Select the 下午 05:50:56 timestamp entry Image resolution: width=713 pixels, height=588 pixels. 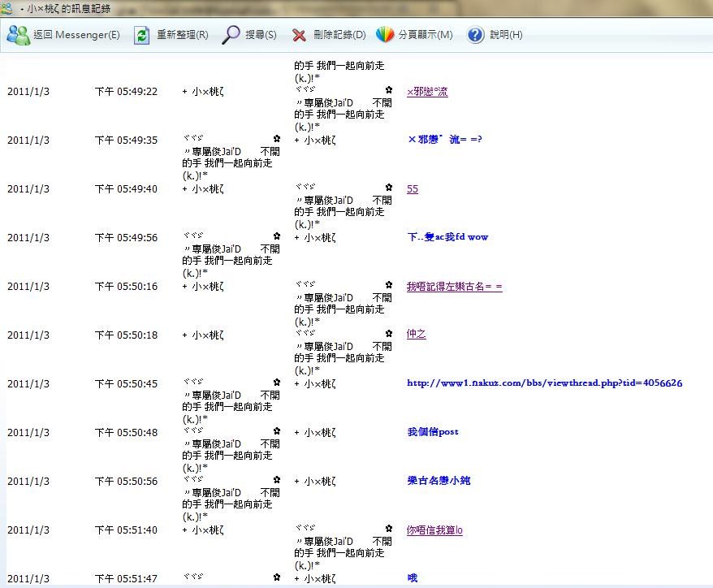click(126, 482)
